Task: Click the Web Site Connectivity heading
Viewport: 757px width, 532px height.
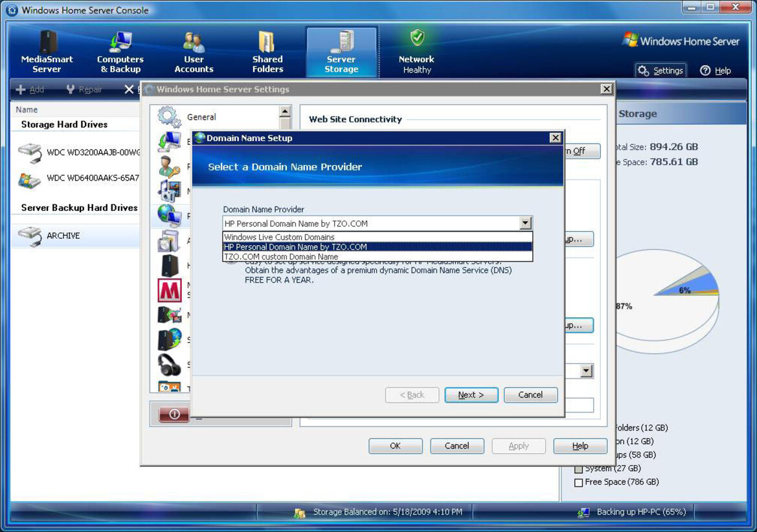Action: coord(356,120)
